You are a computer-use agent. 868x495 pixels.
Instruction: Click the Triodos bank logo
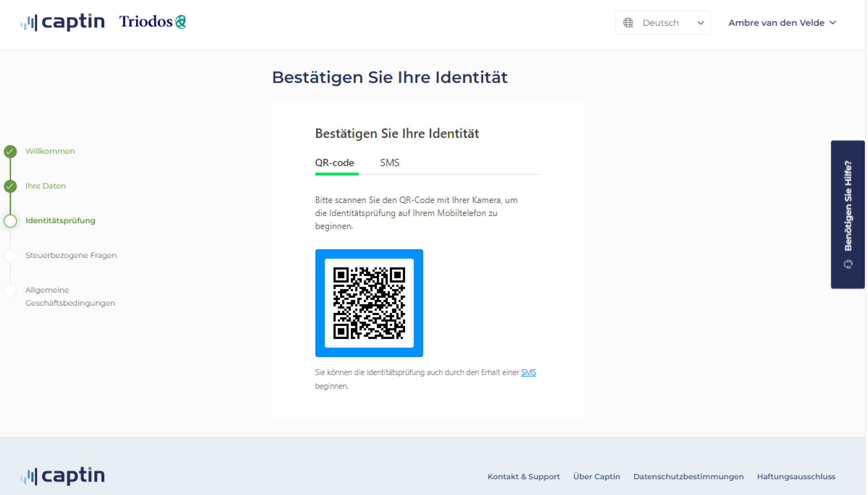(153, 22)
